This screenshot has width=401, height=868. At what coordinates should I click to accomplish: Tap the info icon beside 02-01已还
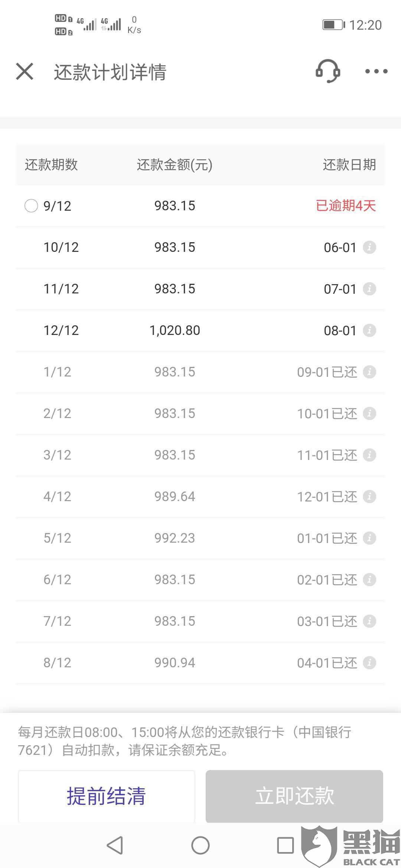(369, 579)
